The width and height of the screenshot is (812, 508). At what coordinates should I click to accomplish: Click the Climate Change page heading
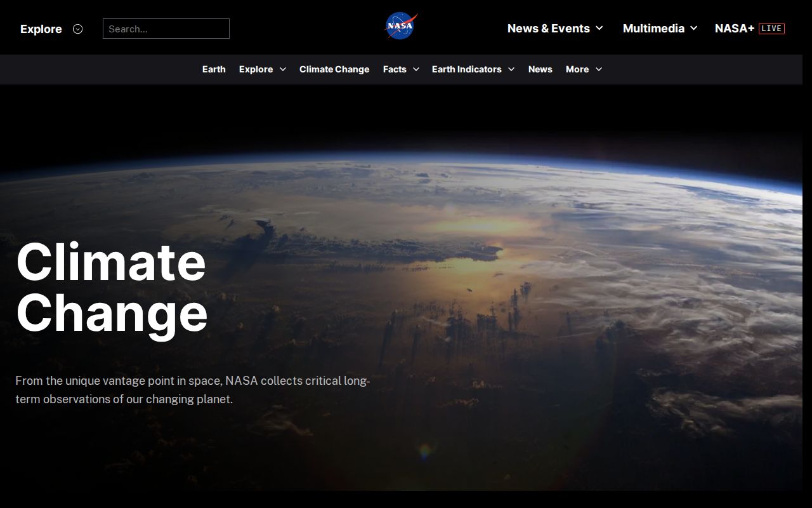tap(111, 286)
